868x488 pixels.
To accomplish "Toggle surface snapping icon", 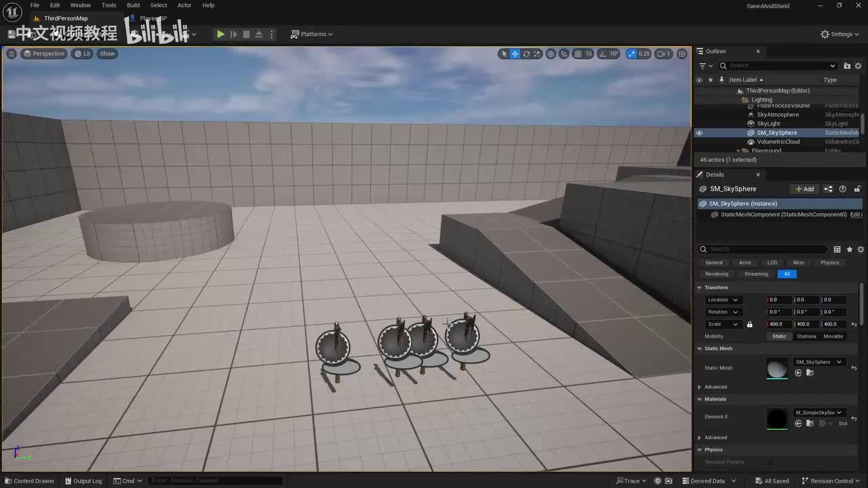I will (x=564, y=54).
